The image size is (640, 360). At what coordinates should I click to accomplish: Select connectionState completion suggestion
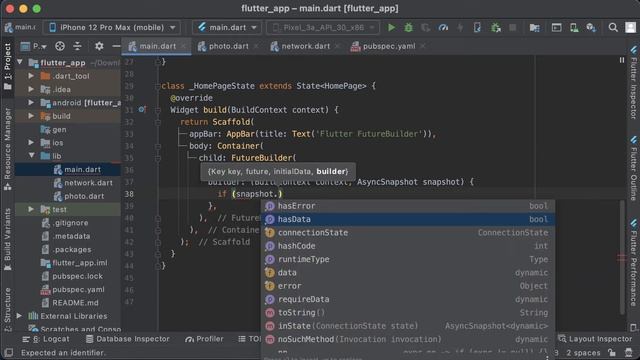tap(408, 233)
